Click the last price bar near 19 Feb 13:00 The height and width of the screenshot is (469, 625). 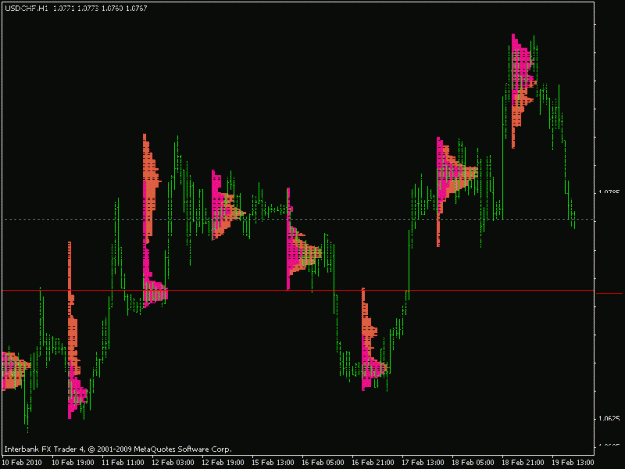tap(574, 220)
